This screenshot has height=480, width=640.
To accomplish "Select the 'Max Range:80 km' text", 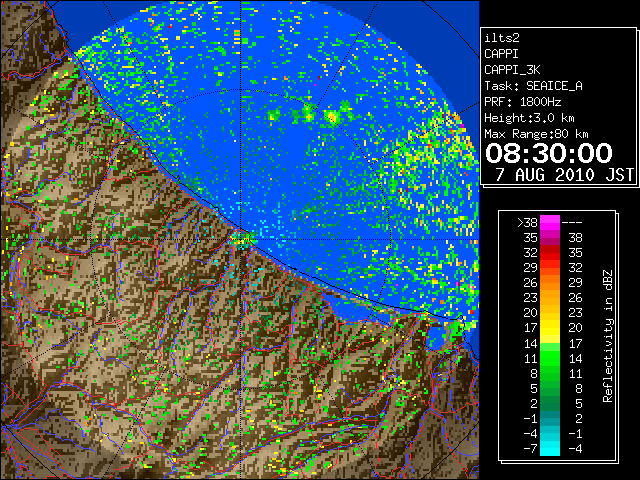I will click(536, 134).
